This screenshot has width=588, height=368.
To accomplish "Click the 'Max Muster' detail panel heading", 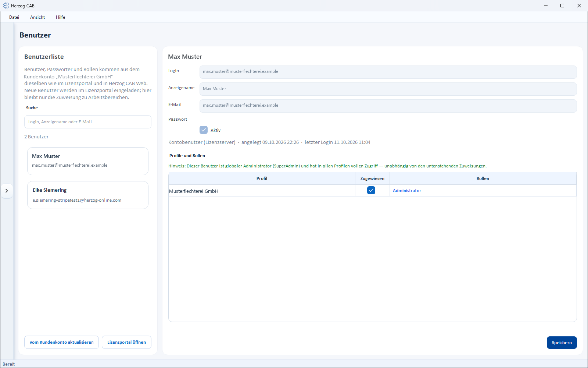I will 185,57.
